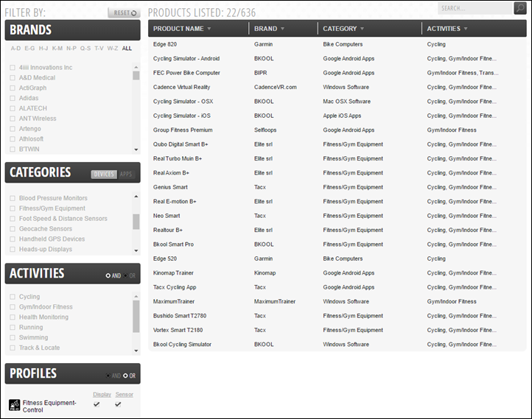Click the Fitness Equipment-Control profile icon

[x=14, y=405]
